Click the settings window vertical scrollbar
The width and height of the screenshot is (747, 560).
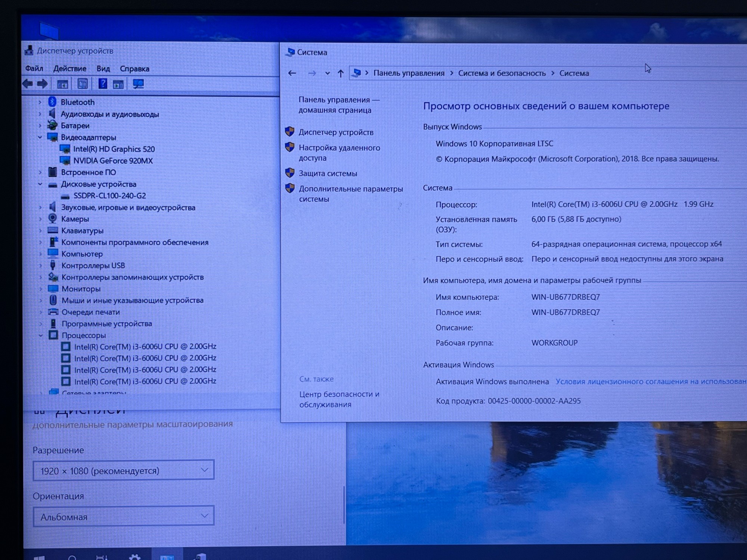[x=344, y=504]
